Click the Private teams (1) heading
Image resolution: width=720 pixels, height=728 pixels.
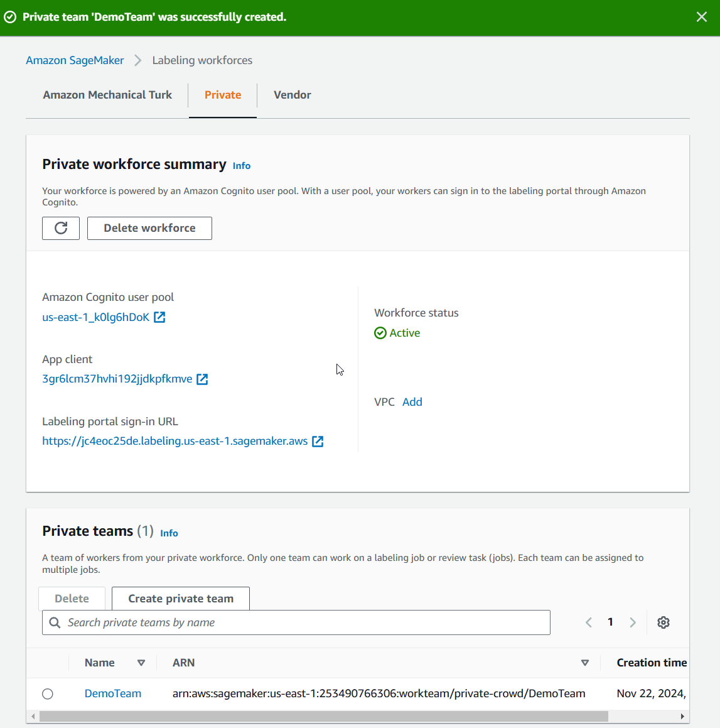[98, 531]
